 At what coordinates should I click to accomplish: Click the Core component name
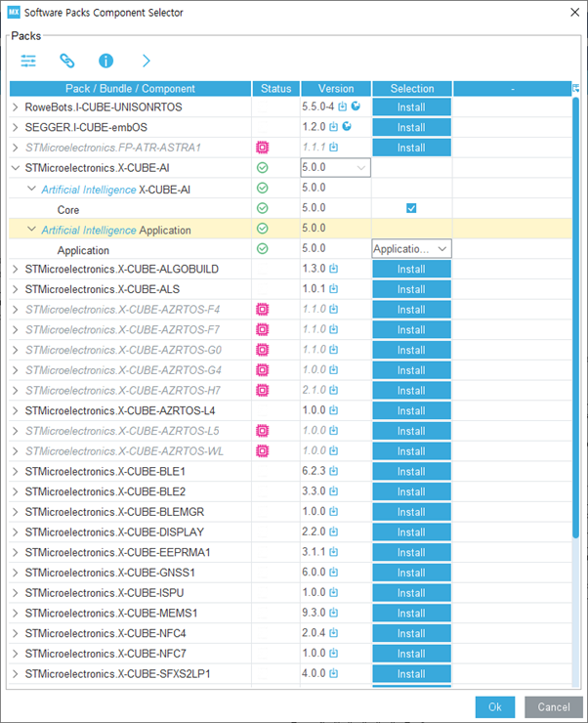pos(68,210)
